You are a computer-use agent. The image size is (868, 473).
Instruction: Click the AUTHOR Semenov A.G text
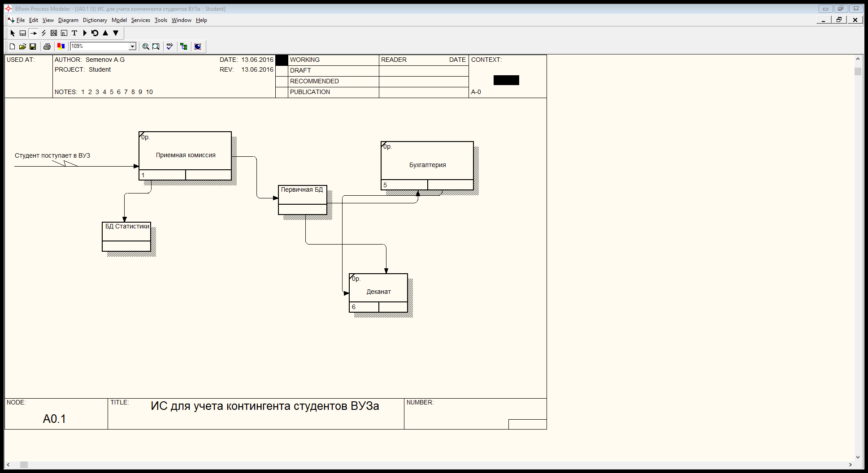click(x=90, y=60)
